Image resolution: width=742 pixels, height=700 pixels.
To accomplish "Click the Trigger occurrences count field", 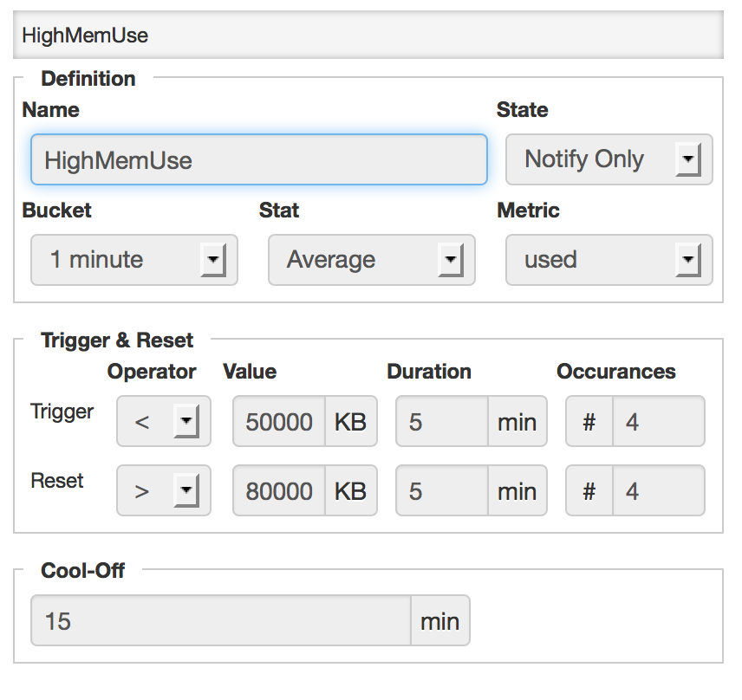I will (x=658, y=422).
